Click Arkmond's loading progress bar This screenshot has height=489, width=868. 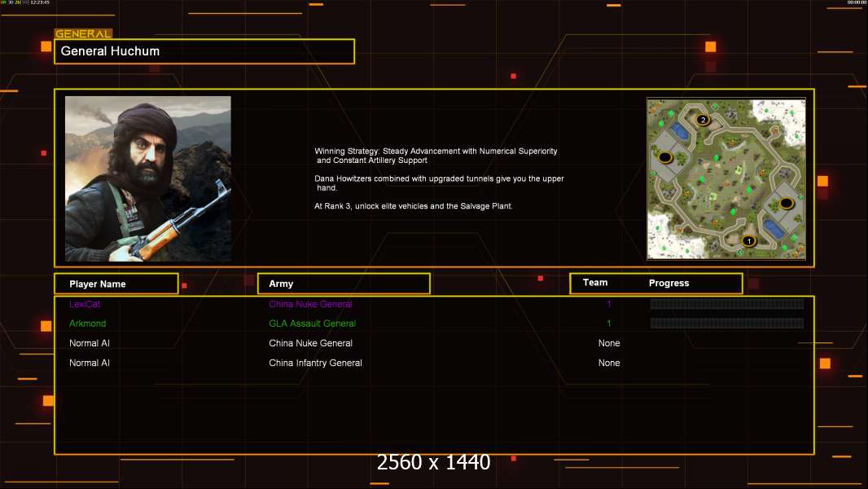(726, 324)
